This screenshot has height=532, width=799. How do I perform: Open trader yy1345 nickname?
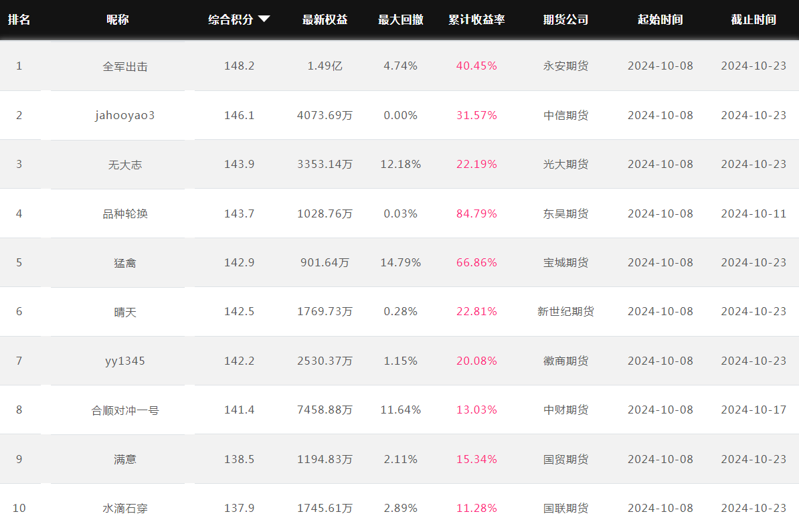click(125, 361)
